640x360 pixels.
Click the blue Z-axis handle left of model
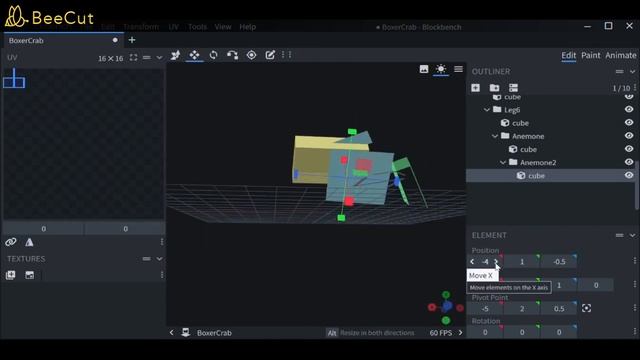[x=296, y=174]
